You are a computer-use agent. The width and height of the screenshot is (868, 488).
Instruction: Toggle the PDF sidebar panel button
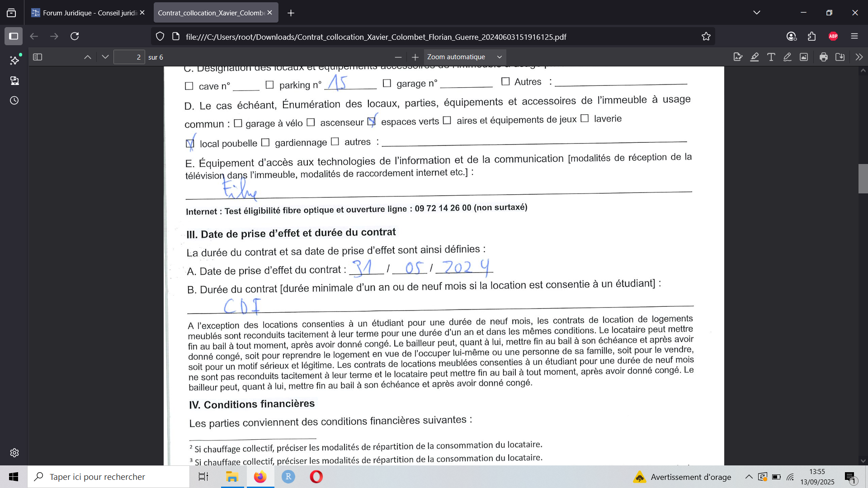pyautogui.click(x=38, y=57)
